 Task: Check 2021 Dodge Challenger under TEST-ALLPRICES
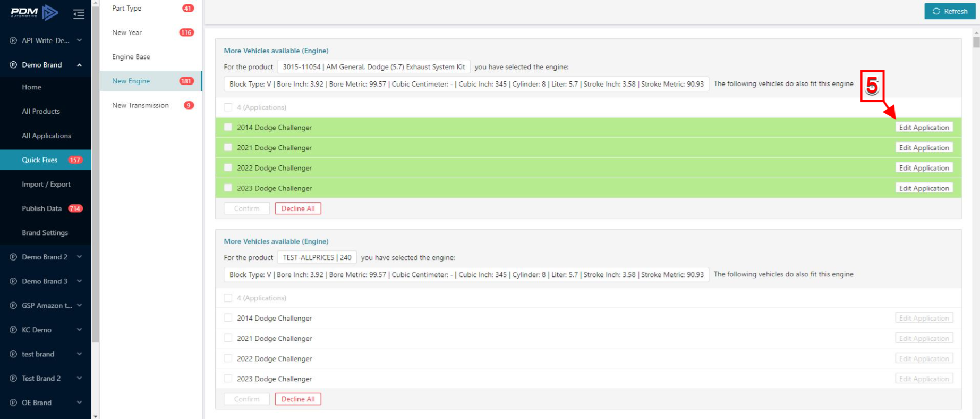click(228, 338)
